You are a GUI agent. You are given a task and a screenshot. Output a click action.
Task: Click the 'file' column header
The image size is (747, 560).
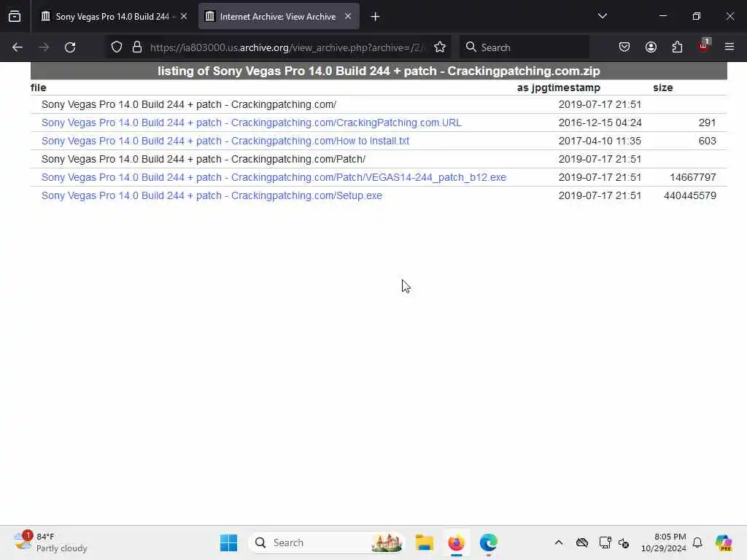pos(38,87)
